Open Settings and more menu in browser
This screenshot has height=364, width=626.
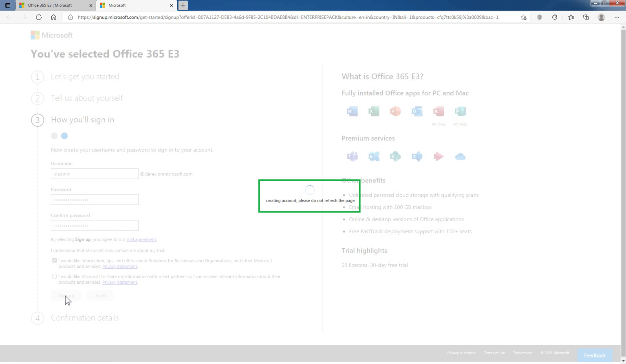coord(617,17)
